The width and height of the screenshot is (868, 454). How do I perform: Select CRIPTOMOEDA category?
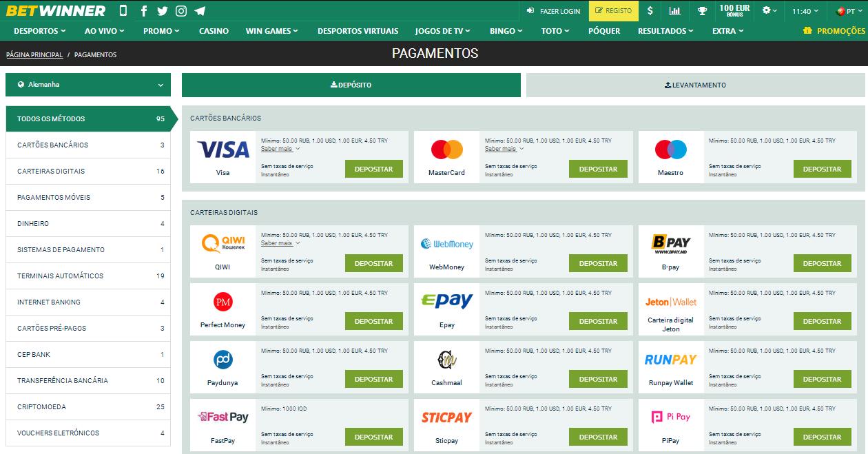click(88, 406)
